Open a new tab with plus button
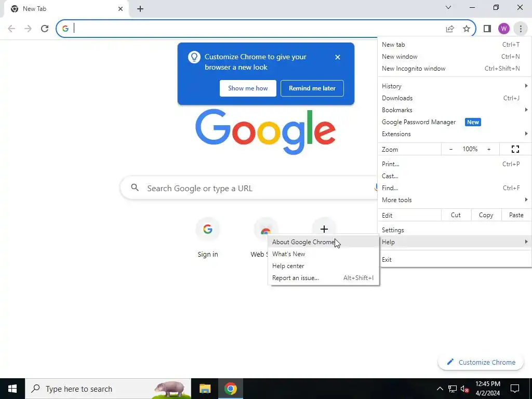The image size is (532, 399). pos(140,9)
